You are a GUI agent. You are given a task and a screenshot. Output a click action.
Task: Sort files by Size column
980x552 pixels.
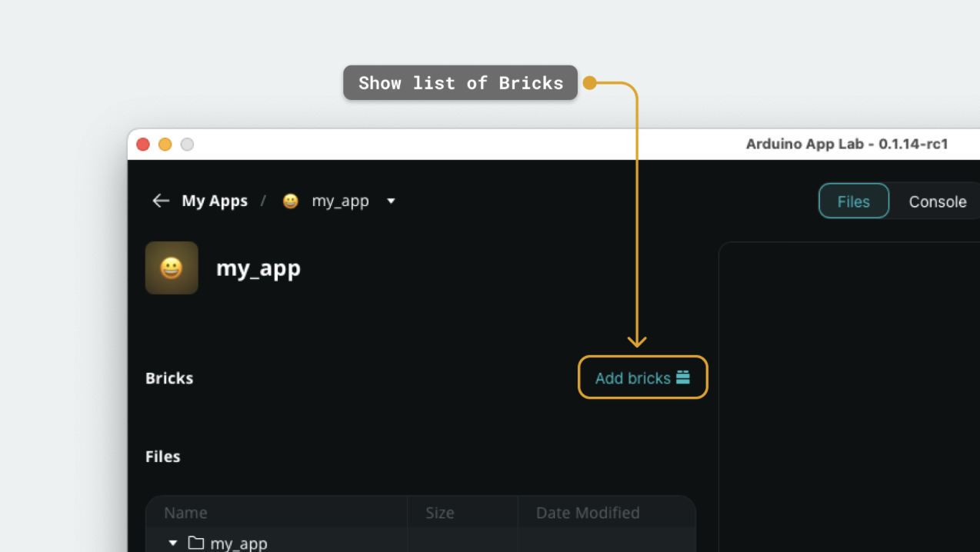(x=440, y=513)
